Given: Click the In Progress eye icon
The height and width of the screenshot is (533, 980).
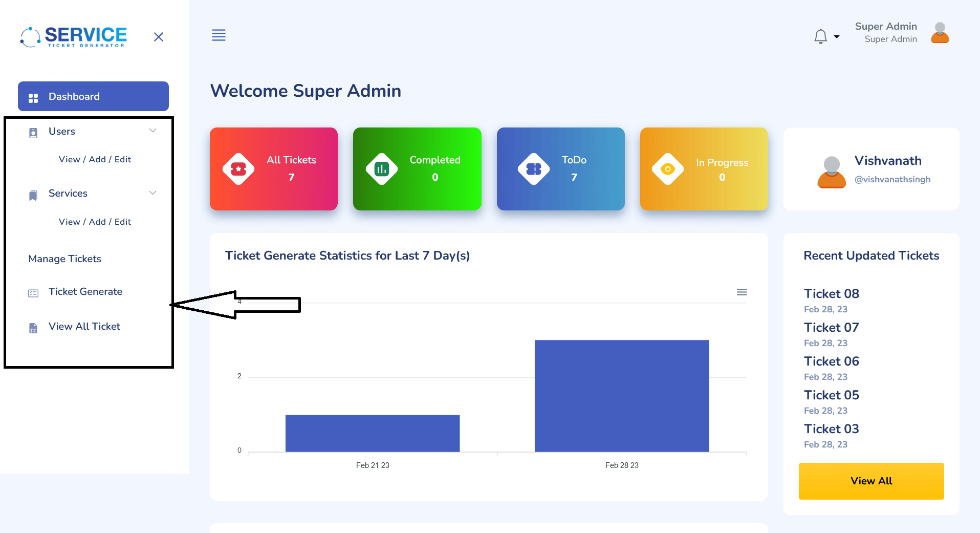Looking at the screenshot, I should pyautogui.click(x=667, y=168).
